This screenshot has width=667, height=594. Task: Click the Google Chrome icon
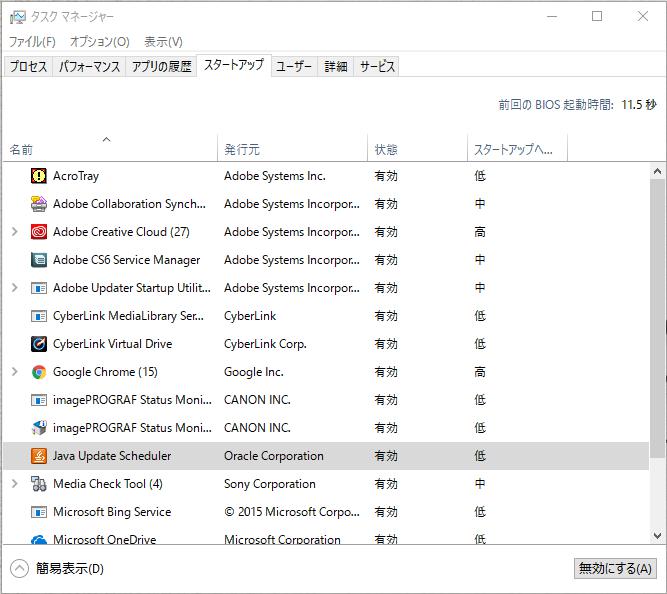pos(39,372)
